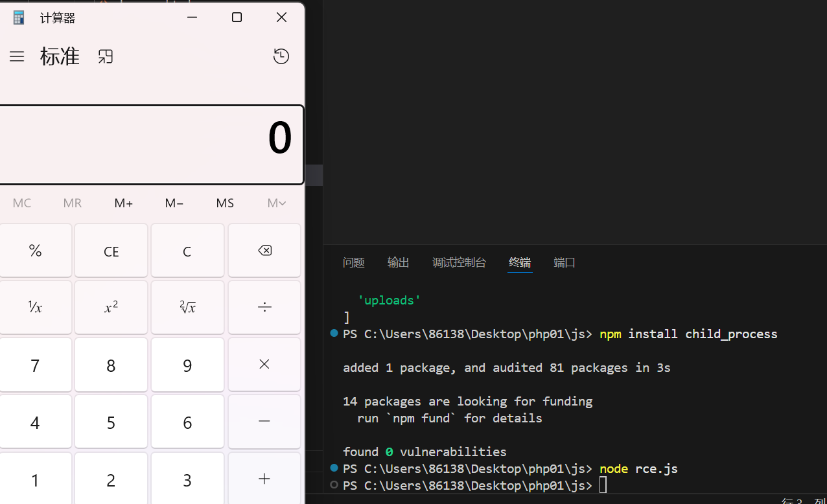This screenshot has width=827, height=504.
Task: Click the x squared key
Action: (x=111, y=307)
